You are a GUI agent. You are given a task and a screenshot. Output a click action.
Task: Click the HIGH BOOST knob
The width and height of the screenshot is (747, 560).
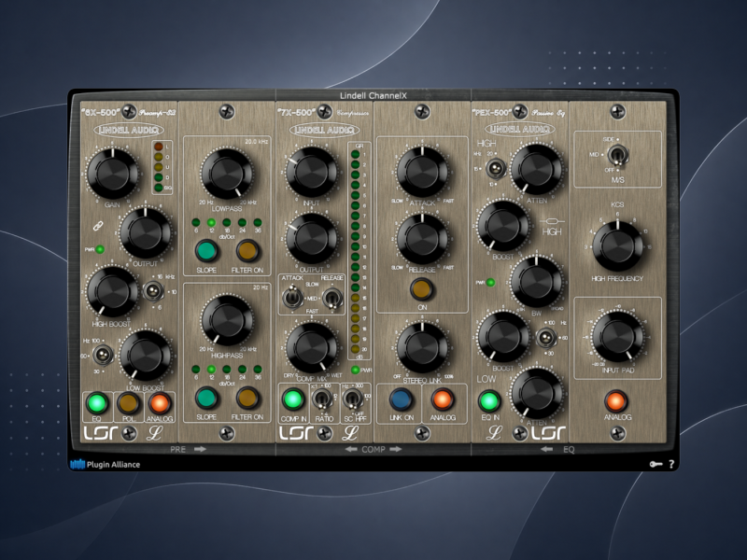(112, 291)
